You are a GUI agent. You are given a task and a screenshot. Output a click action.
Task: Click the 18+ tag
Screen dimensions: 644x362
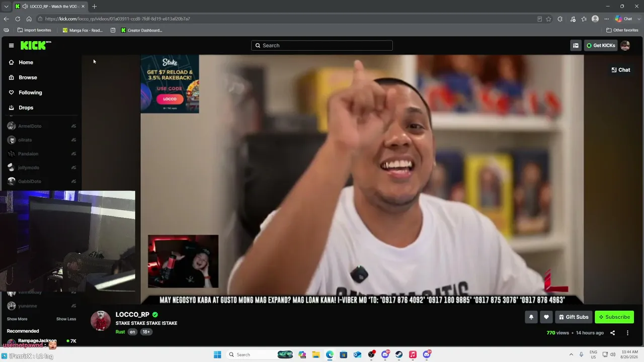click(146, 332)
